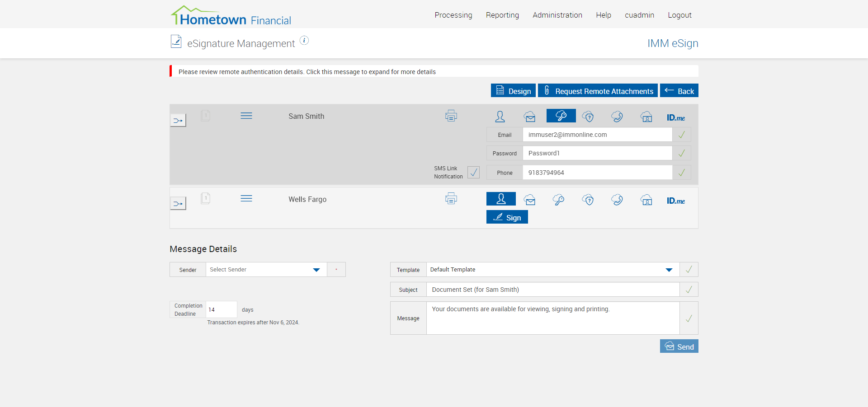Click the hamburger lines icon beside Sam Smith
The height and width of the screenshot is (407, 868).
246,116
